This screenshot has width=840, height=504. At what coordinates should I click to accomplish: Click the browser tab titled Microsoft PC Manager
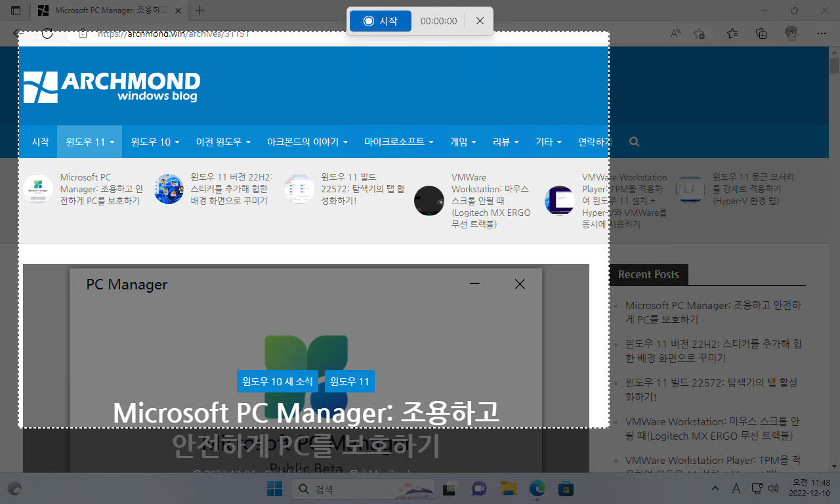110,10
